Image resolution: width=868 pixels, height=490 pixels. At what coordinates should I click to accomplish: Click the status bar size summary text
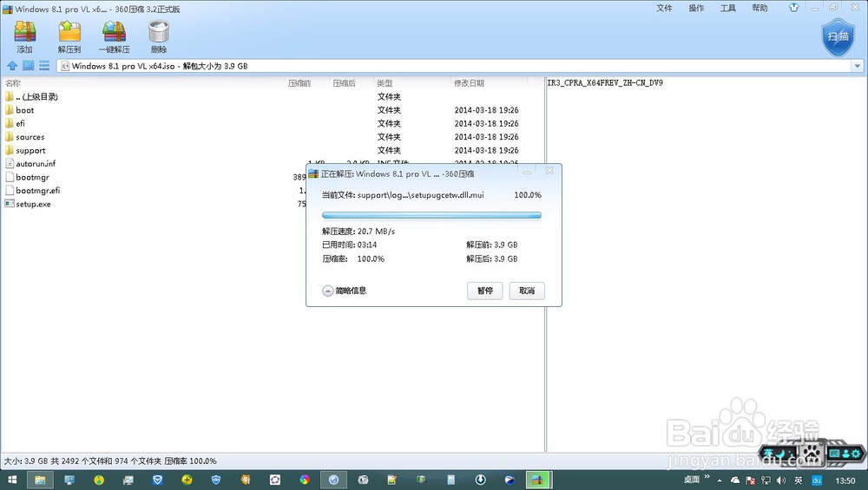[110, 461]
